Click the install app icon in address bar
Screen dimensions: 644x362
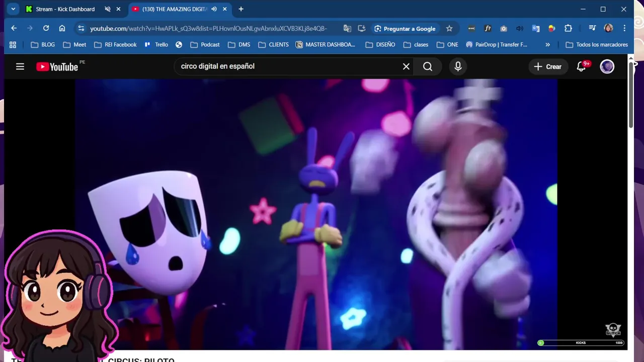tap(361, 29)
